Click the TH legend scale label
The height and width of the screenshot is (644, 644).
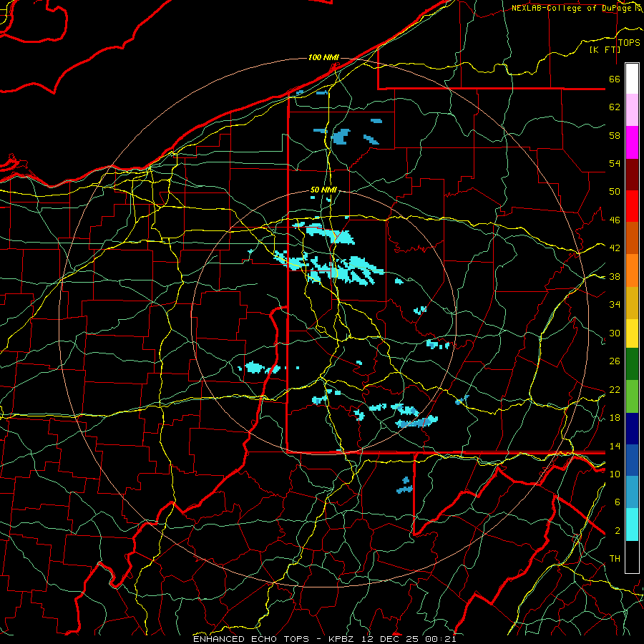click(x=615, y=559)
